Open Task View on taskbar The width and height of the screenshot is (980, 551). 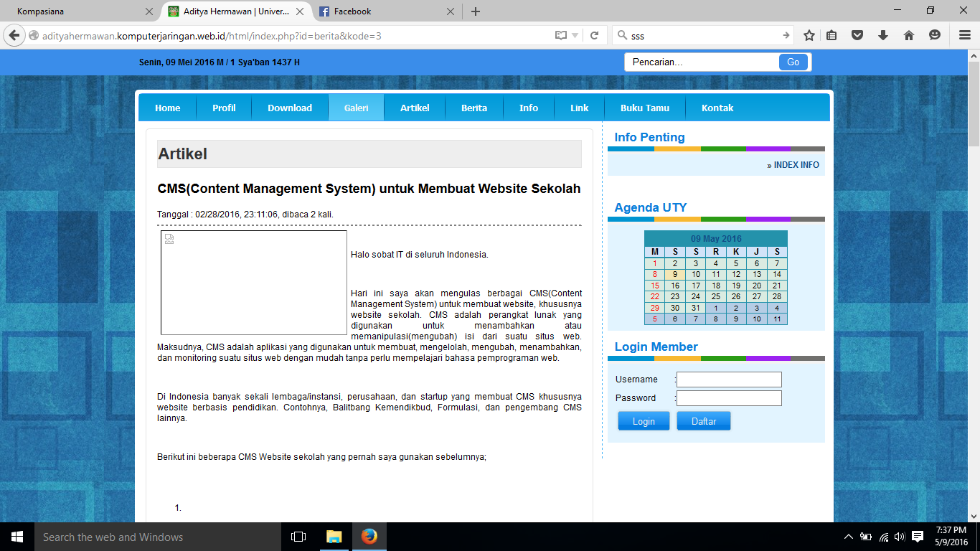[298, 537]
